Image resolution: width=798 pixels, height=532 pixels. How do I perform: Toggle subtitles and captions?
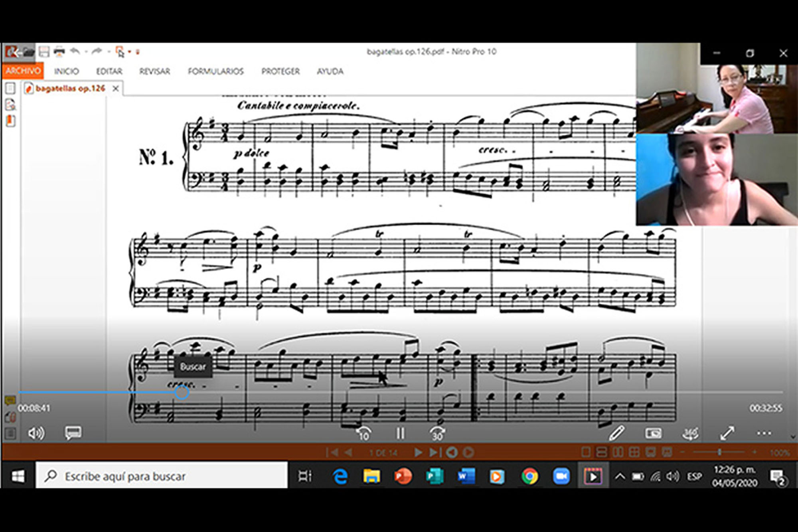[73, 433]
